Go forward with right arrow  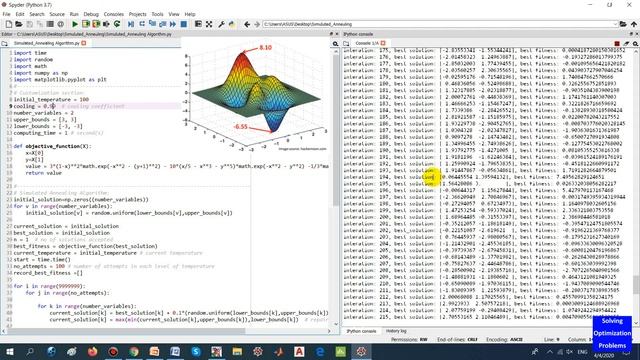click(257, 24)
